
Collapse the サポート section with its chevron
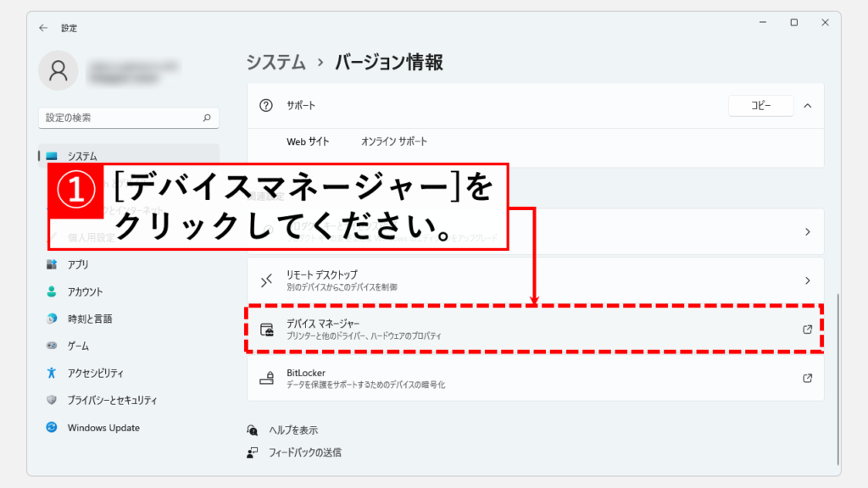point(807,106)
